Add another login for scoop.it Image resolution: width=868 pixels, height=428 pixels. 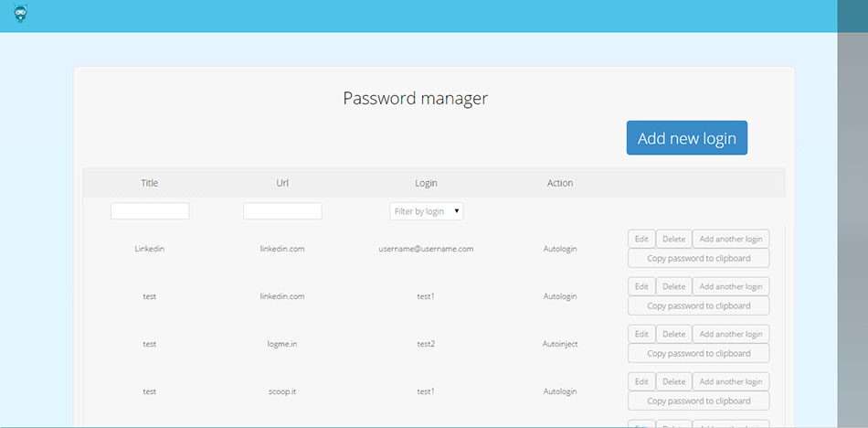coord(730,381)
